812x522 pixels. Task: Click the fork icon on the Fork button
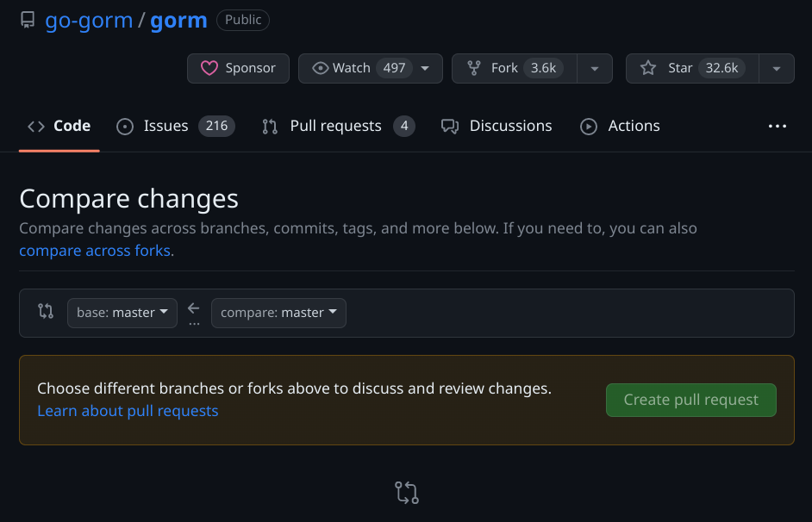(475, 67)
